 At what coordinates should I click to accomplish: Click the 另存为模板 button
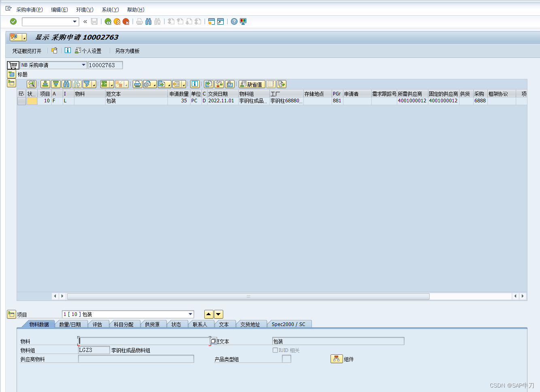point(127,51)
